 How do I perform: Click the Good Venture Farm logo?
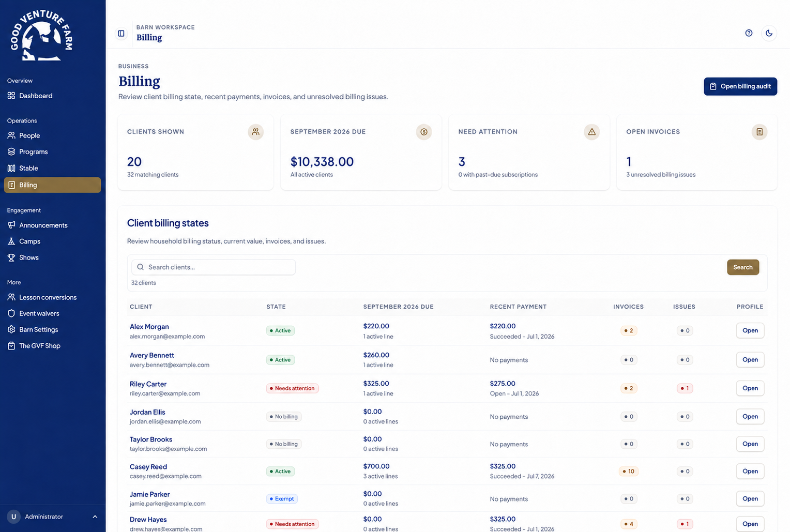(x=42, y=36)
